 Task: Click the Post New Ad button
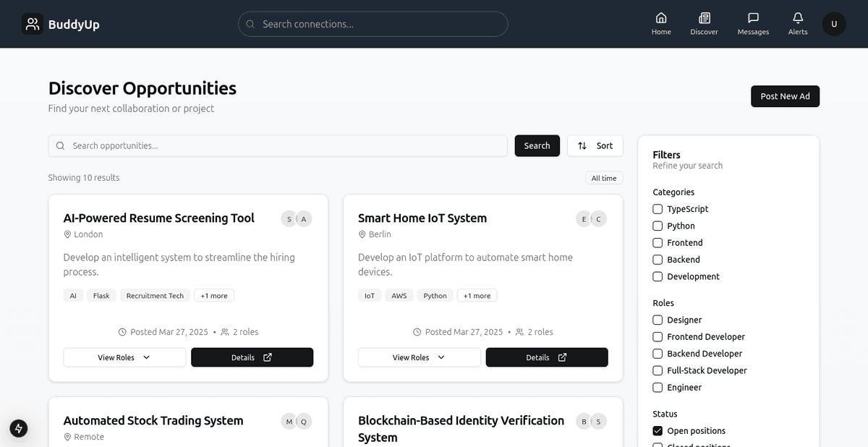[x=785, y=96]
